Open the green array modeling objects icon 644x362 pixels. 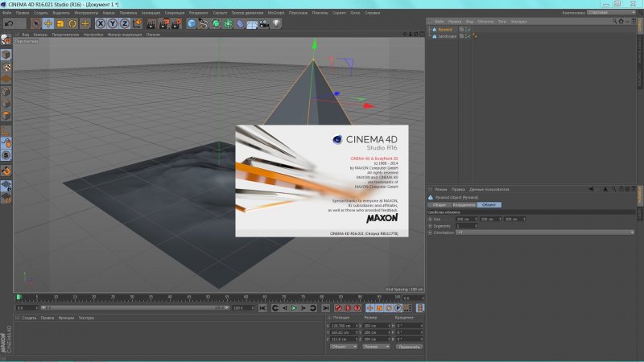tap(228, 24)
